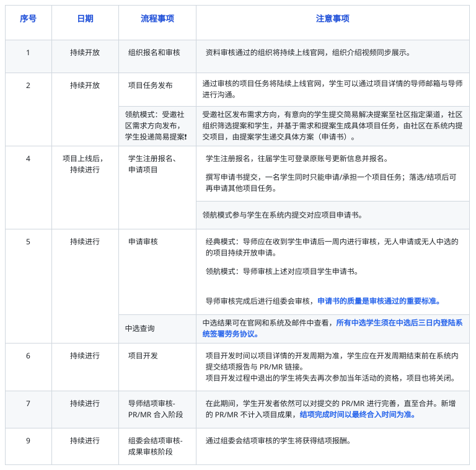Click blue text 结项完成时间以最终合入时间为准
Image resolution: width=476 pixels, height=470 pixels.
pos(357,414)
